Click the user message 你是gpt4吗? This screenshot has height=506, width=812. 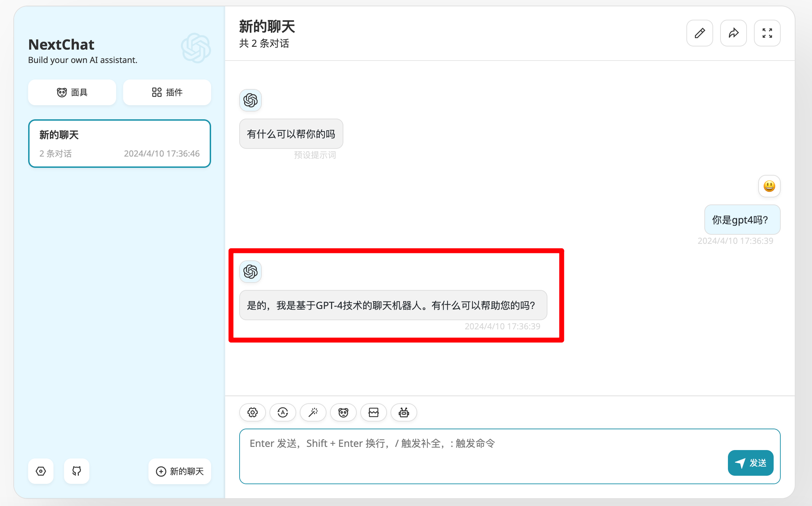click(742, 220)
